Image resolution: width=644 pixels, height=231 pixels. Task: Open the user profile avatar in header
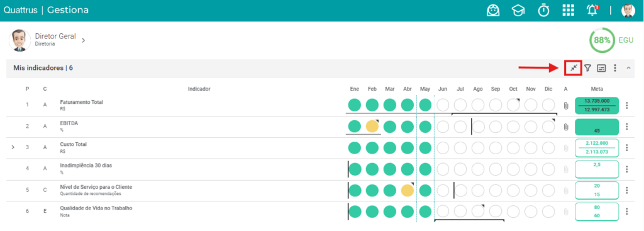tap(628, 10)
